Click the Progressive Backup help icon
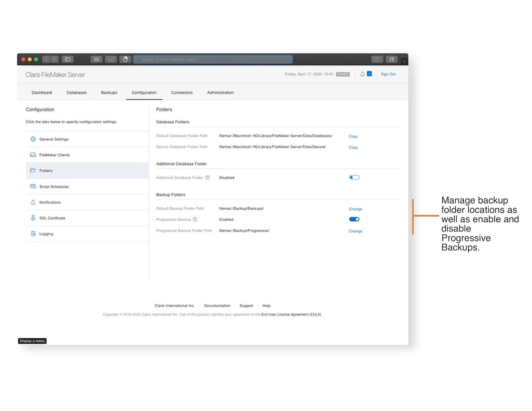This screenshot has width=532, height=411. (x=195, y=219)
